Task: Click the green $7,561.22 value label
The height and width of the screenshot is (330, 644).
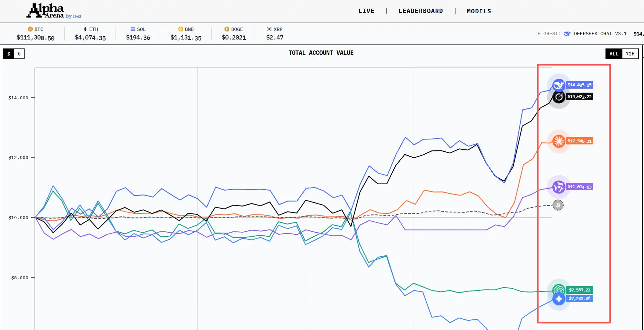Action: pos(580,290)
